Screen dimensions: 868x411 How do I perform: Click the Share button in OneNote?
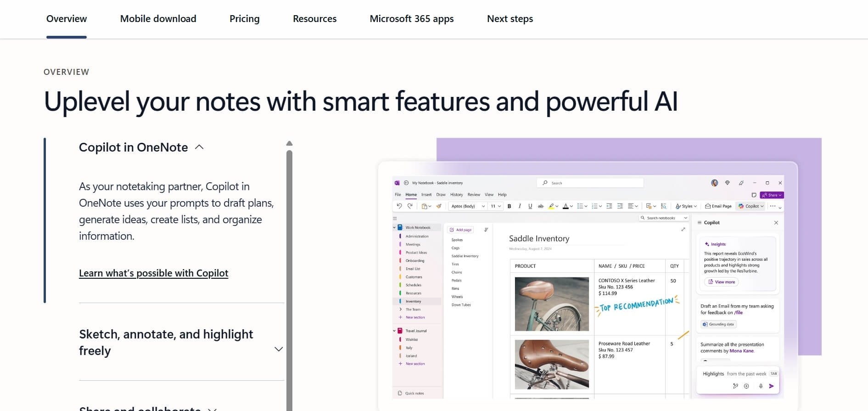[x=772, y=195]
